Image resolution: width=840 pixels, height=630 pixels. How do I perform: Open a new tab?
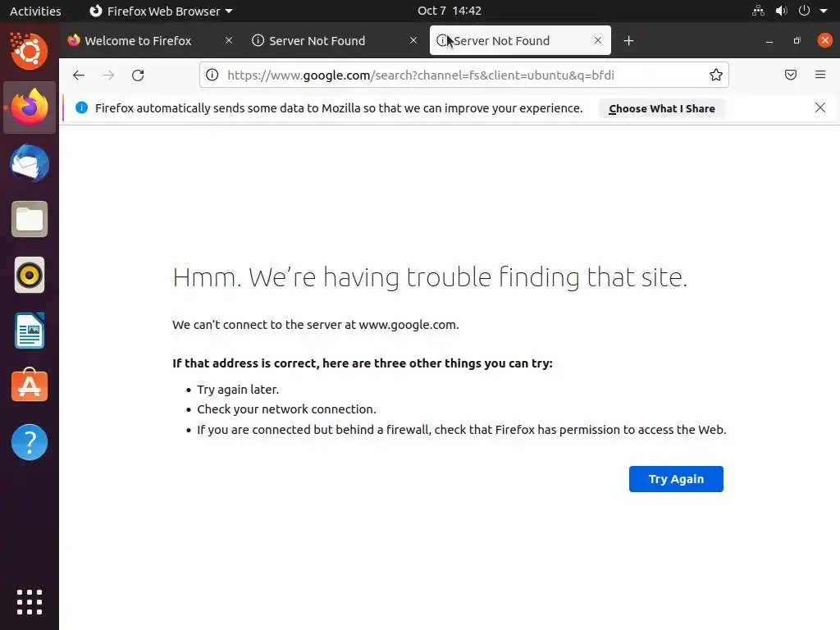tap(628, 41)
